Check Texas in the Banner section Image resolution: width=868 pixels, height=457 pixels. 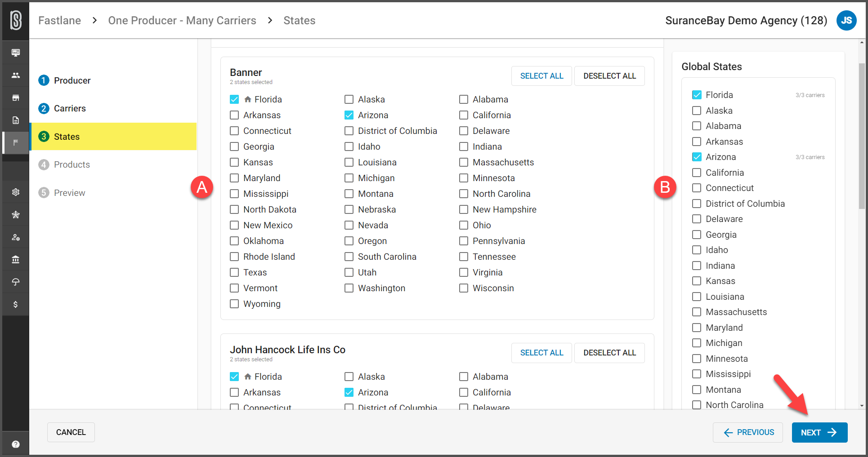point(234,272)
